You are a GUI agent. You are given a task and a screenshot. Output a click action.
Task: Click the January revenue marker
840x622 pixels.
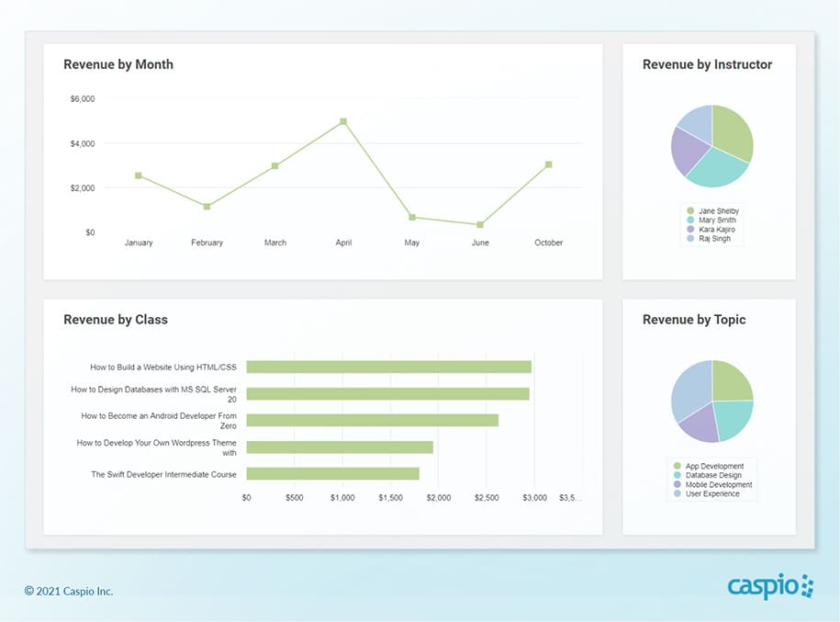pyautogui.click(x=139, y=175)
